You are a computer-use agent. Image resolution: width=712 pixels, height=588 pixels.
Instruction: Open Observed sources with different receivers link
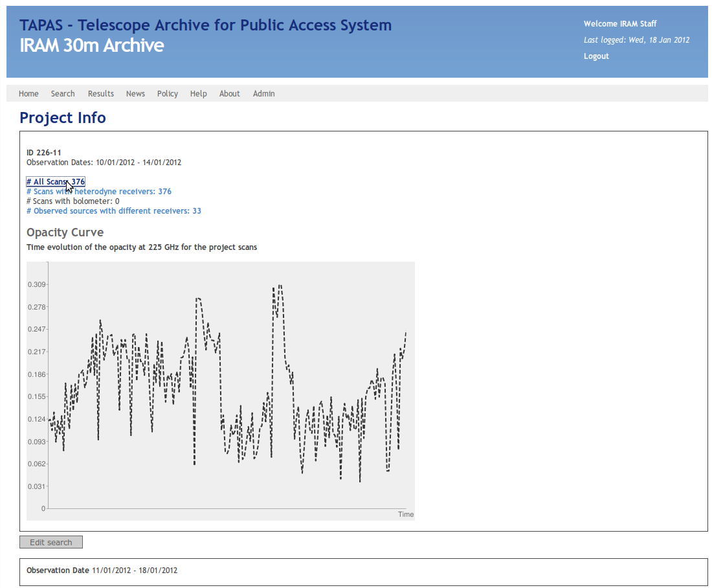[114, 211]
